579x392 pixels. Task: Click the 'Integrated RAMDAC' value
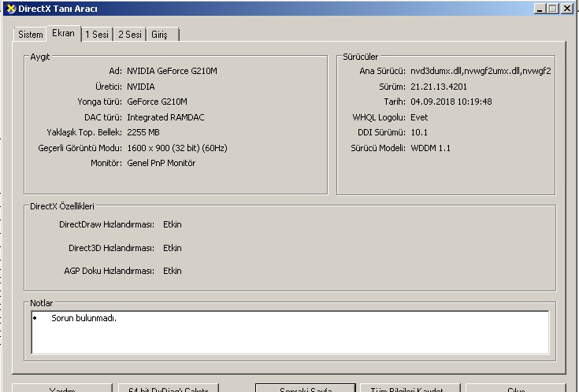click(165, 117)
